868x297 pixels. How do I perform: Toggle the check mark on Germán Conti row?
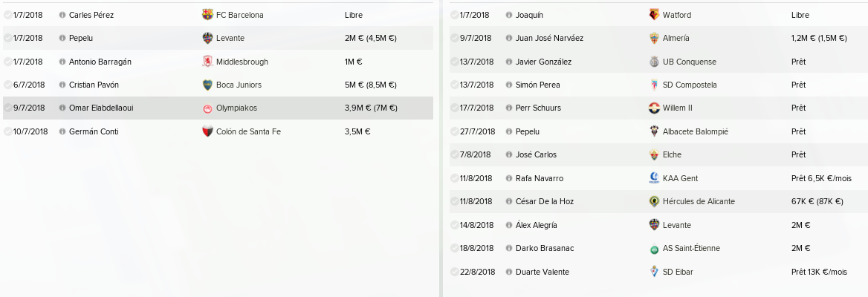tap(7, 131)
